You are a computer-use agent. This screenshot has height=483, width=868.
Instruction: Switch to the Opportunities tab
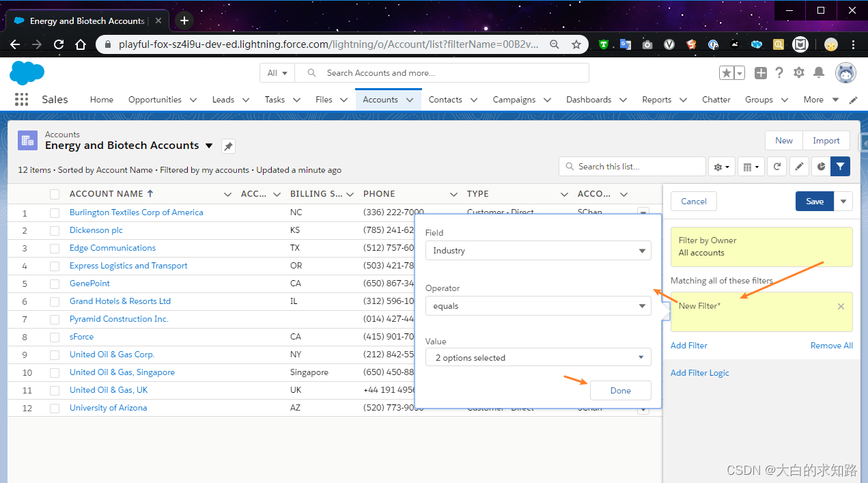[x=156, y=99]
